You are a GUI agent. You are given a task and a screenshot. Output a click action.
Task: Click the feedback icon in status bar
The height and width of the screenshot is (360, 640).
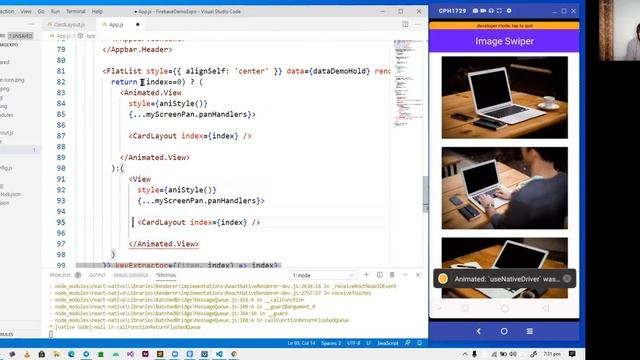click(x=407, y=343)
